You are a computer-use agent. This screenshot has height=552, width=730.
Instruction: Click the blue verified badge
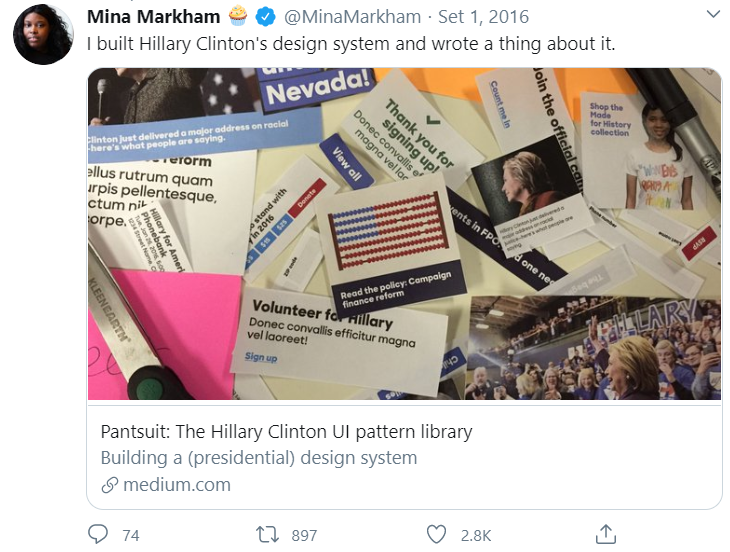tap(265, 17)
